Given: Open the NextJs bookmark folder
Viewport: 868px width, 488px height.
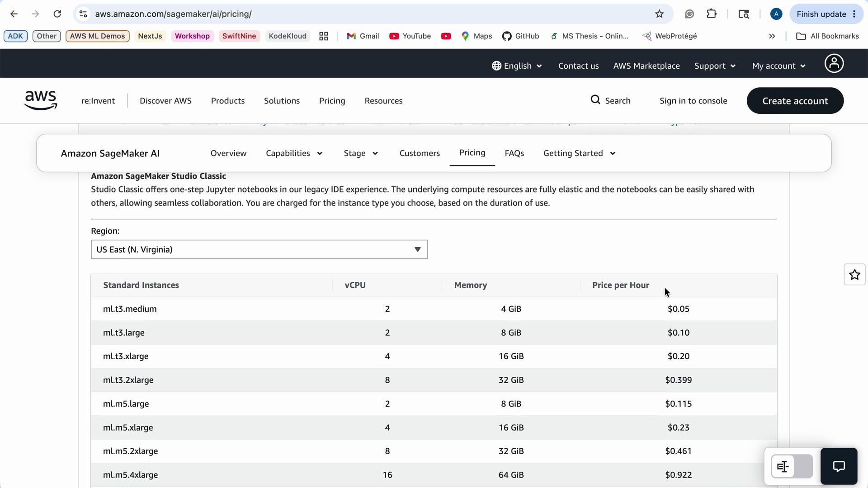Looking at the screenshot, I should (x=150, y=36).
